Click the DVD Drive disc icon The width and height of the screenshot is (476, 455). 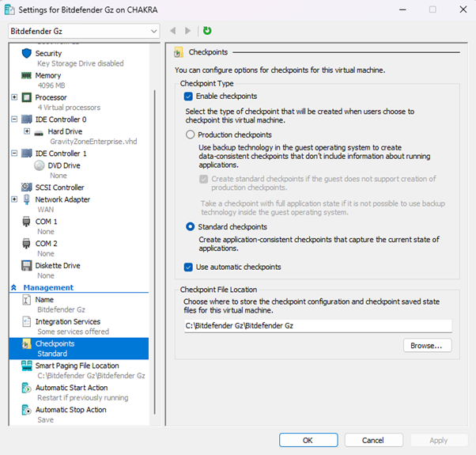(x=40, y=165)
